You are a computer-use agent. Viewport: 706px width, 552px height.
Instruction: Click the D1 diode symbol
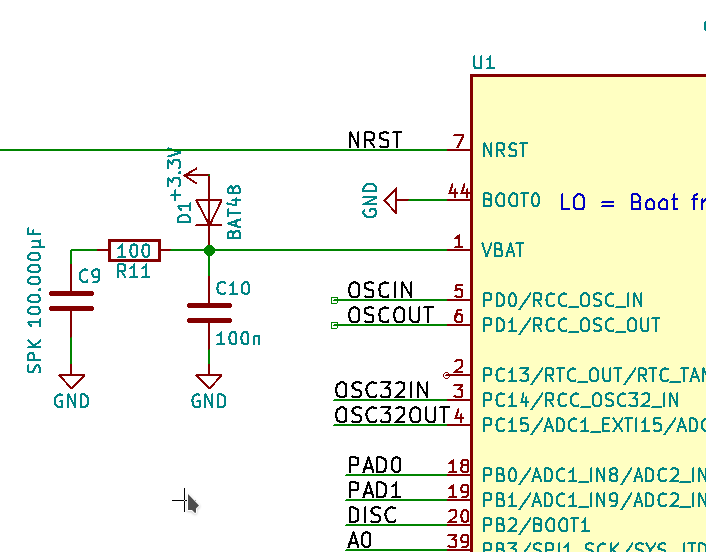pos(209,213)
